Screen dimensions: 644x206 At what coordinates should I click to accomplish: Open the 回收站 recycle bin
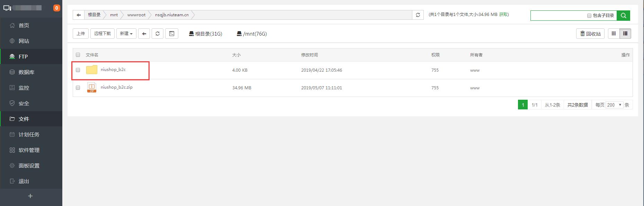tap(590, 34)
